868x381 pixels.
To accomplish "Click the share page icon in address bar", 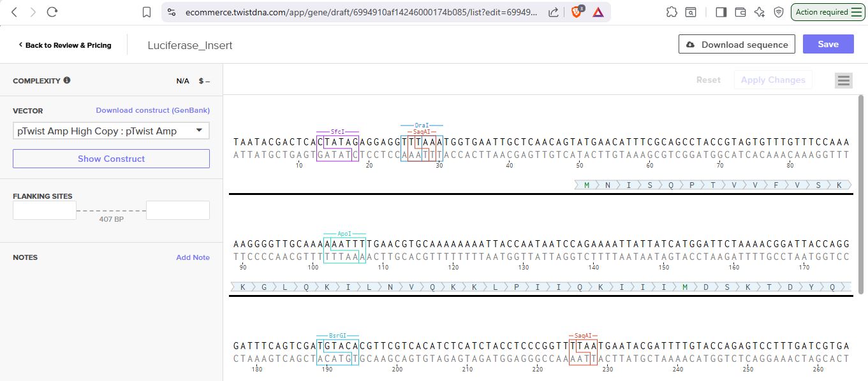I will (554, 12).
